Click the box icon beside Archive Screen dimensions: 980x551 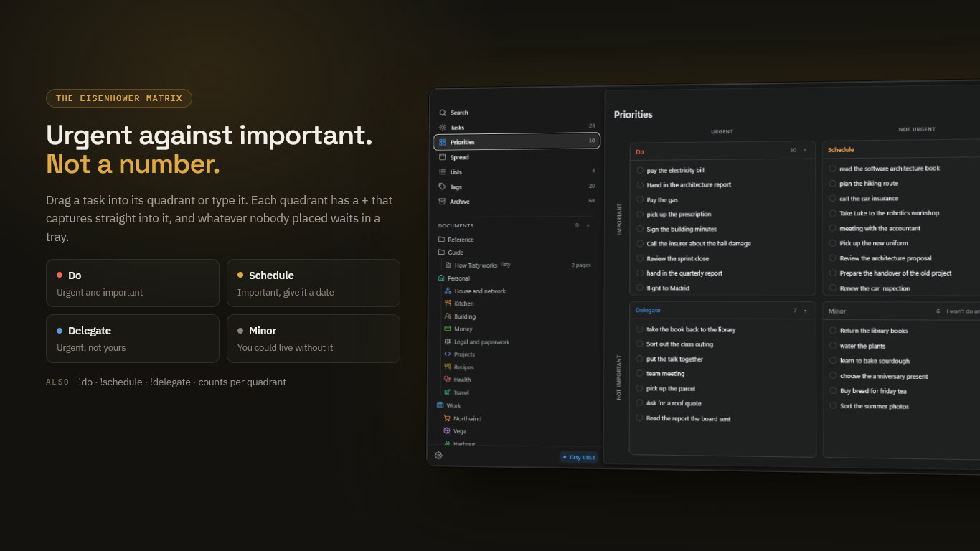[x=442, y=202]
